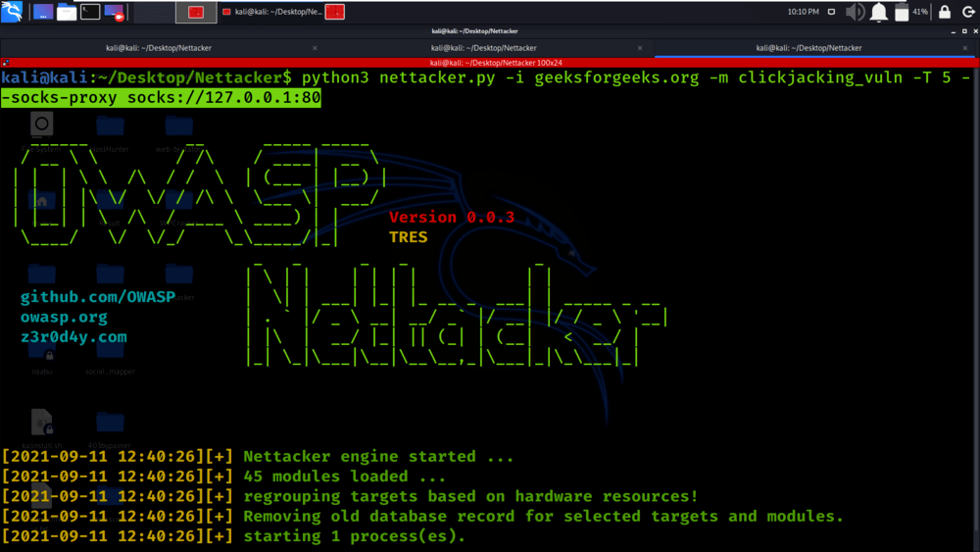The width and height of the screenshot is (980, 552).
Task: Click the log out icon
Action: (968, 12)
